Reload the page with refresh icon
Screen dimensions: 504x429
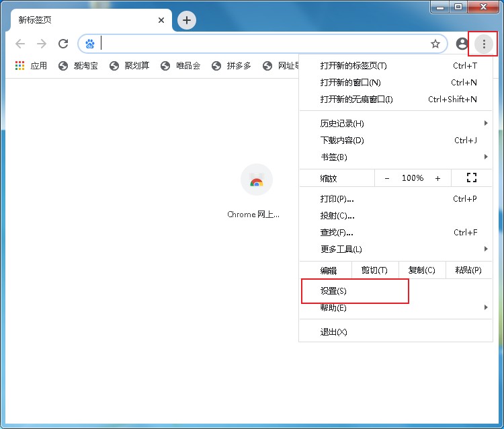point(63,44)
